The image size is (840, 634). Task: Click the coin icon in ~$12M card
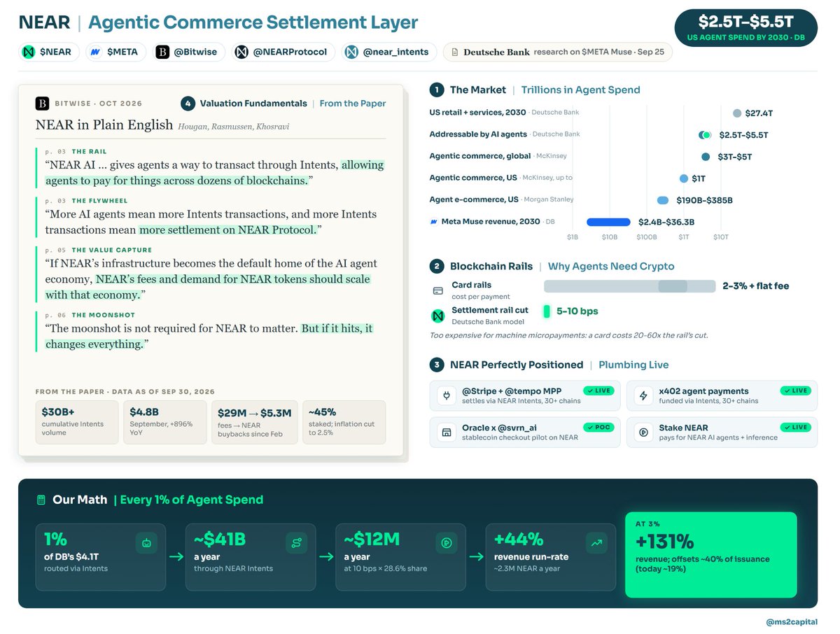coord(446,542)
